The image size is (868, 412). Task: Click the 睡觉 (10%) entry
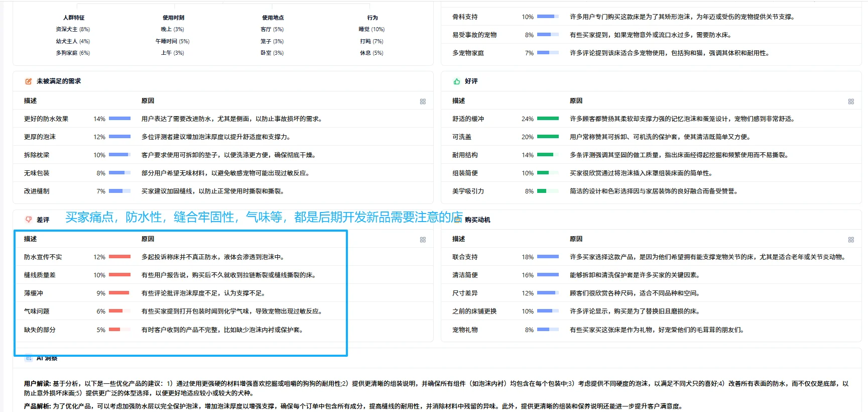(x=371, y=29)
